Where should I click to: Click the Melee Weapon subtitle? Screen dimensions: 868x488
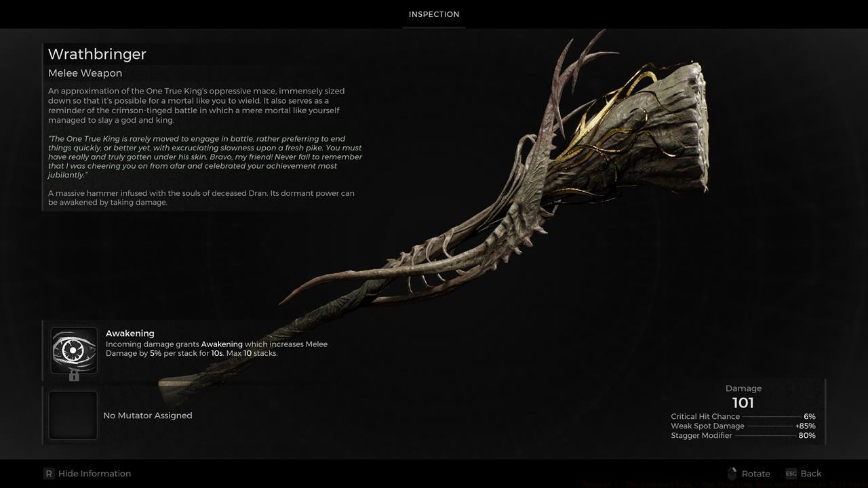pyautogui.click(x=85, y=73)
